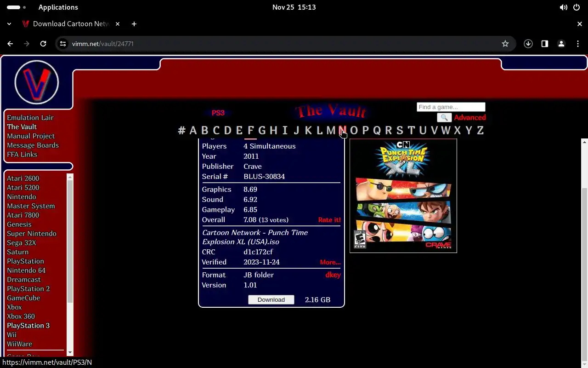The width and height of the screenshot is (588, 368).
Task: Reload the page with the refresh icon
Action: tap(43, 44)
